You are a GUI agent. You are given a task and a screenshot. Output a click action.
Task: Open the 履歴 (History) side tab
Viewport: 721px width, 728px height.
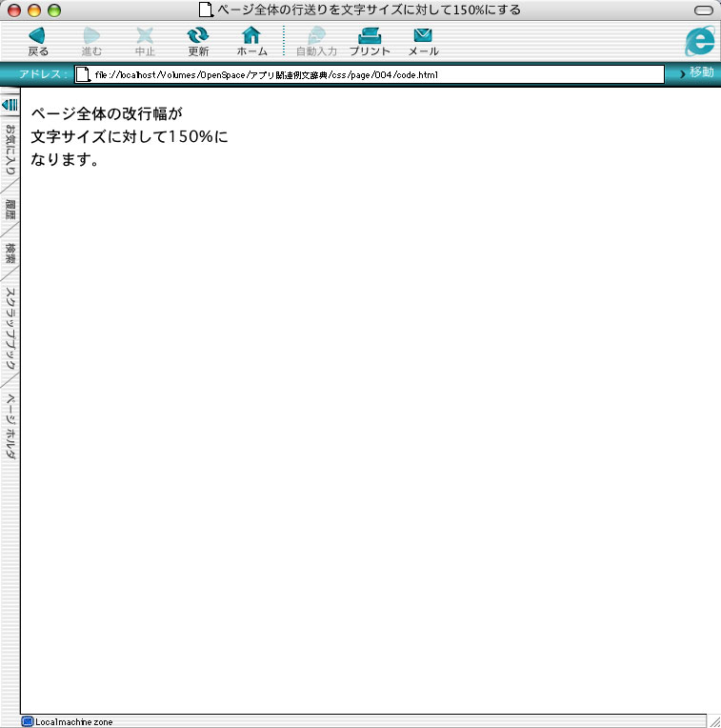(10, 210)
